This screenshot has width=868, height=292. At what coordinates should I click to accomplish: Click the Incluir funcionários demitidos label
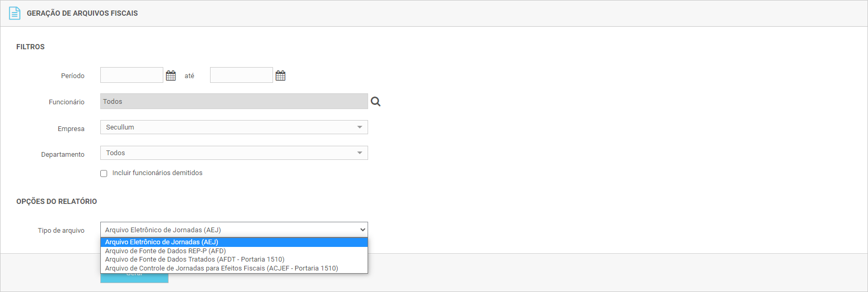point(157,173)
